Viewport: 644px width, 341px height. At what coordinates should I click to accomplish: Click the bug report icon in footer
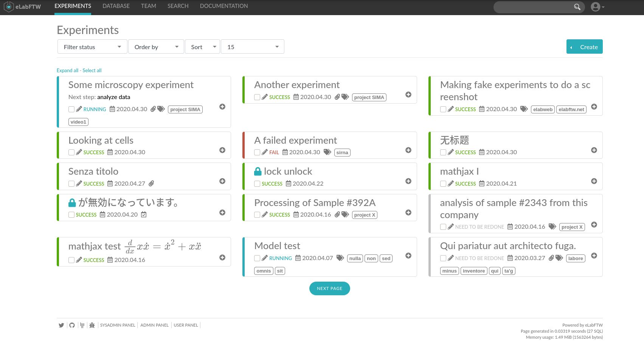click(x=92, y=325)
